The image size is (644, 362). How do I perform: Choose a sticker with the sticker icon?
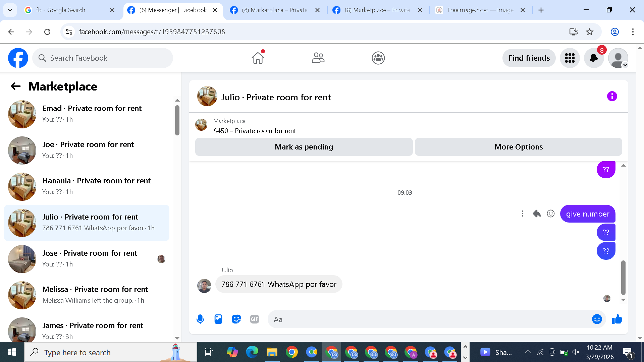(236, 319)
